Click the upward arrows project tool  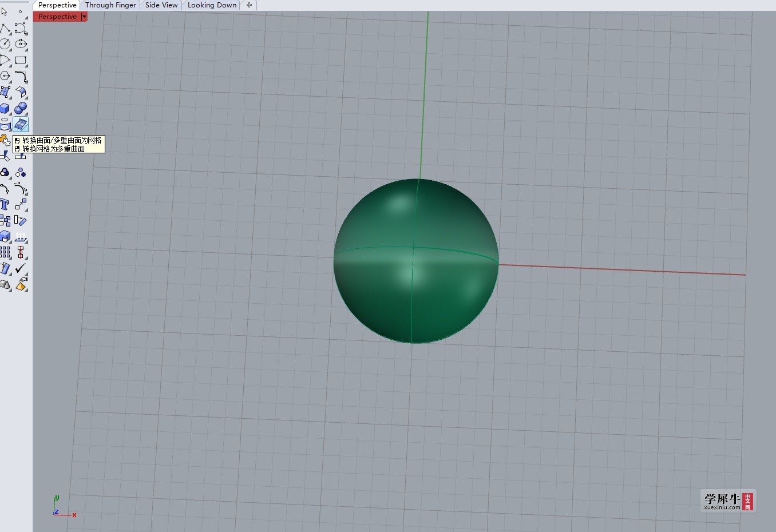[x=21, y=236]
